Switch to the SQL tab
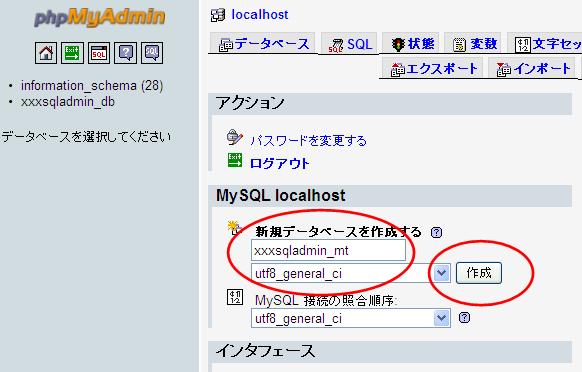 349,43
